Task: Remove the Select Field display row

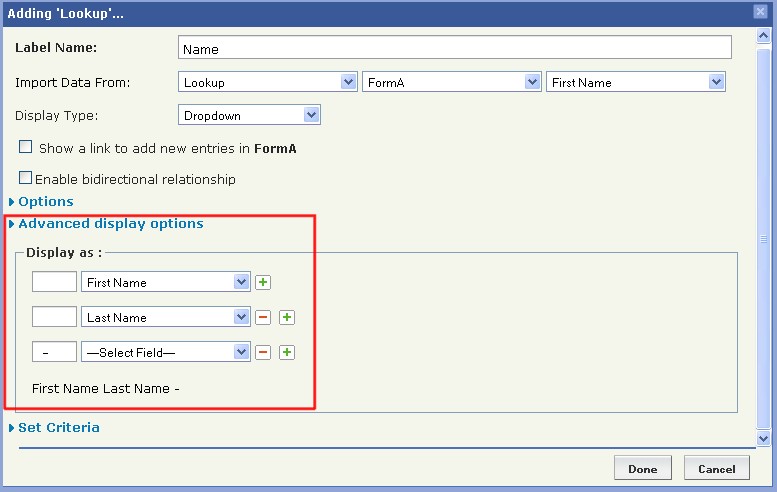Action: (x=263, y=352)
